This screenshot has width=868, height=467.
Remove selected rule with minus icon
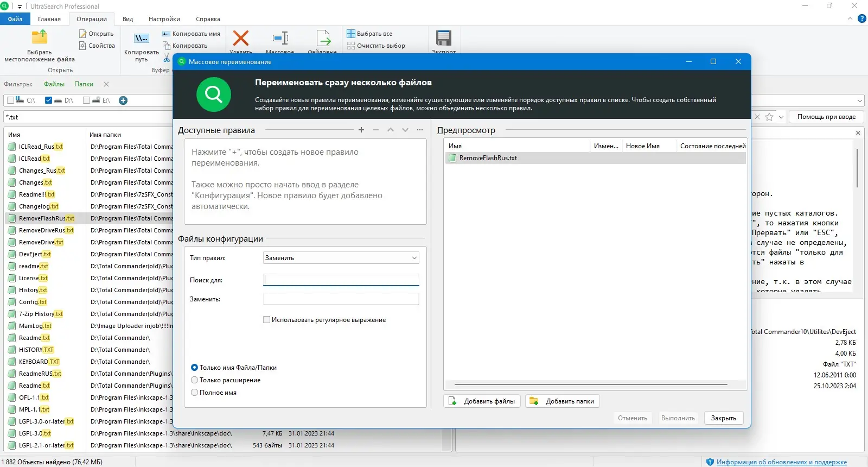click(376, 130)
